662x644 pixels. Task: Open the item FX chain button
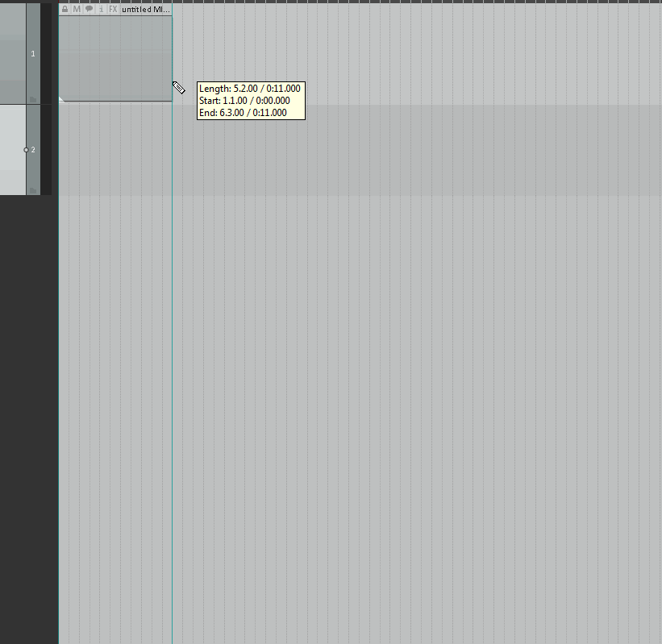click(x=113, y=9)
